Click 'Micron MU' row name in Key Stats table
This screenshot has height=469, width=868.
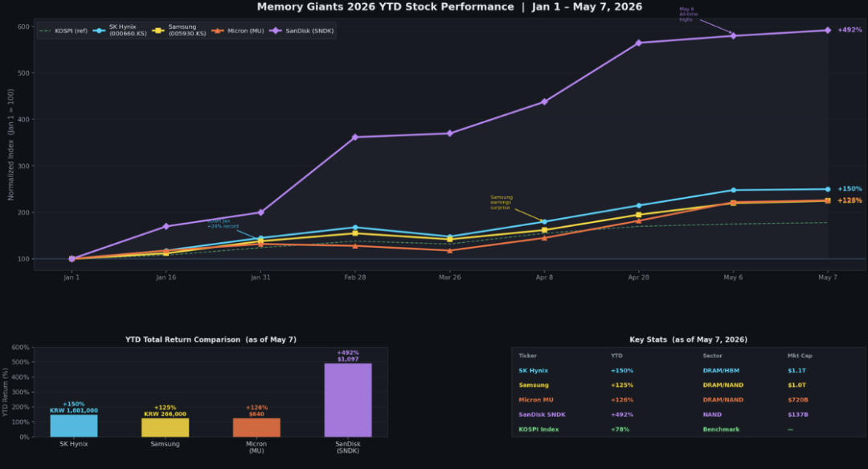click(536, 400)
